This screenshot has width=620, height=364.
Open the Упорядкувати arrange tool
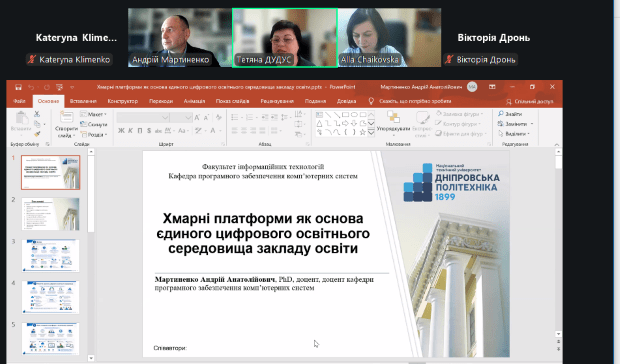click(393, 124)
